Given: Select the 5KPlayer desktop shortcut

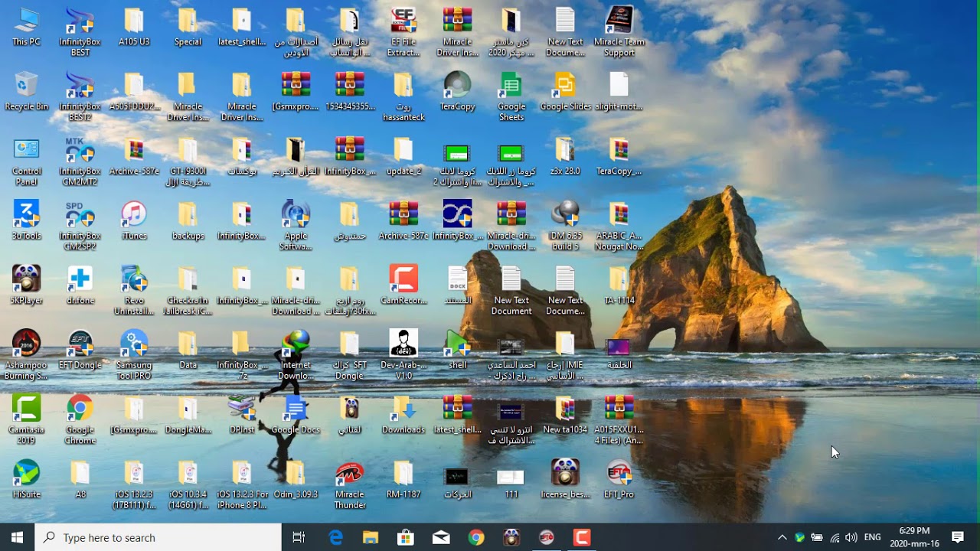Looking at the screenshot, I should tap(26, 285).
